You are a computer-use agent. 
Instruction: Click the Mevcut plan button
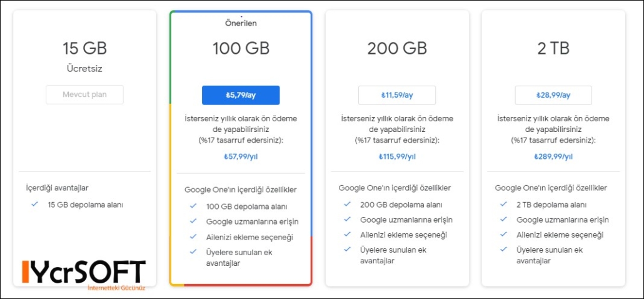click(x=84, y=94)
